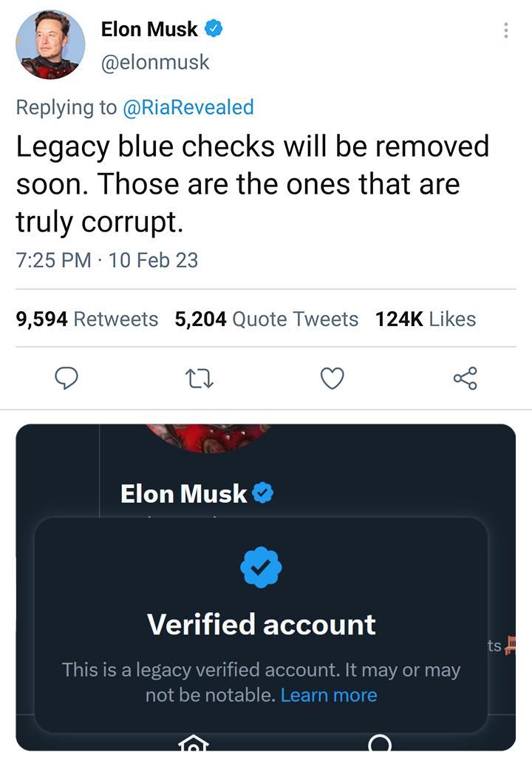Open the tweet options with the three-dot menu
Viewport: 532px width, 769px height.
[x=505, y=30]
